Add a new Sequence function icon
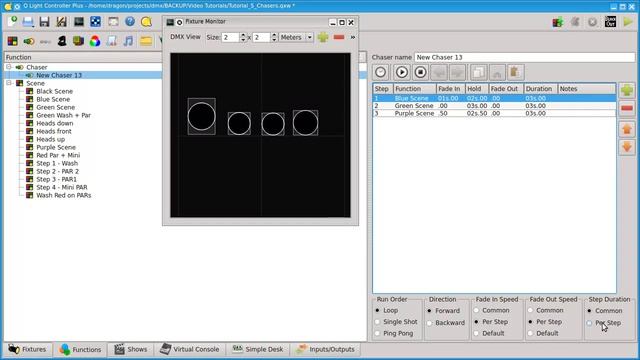Screen dimensions: 640x360 point(45,41)
